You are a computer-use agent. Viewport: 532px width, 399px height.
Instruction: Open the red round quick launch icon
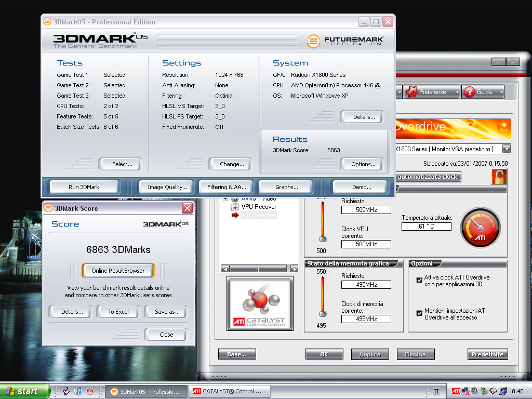89,391
